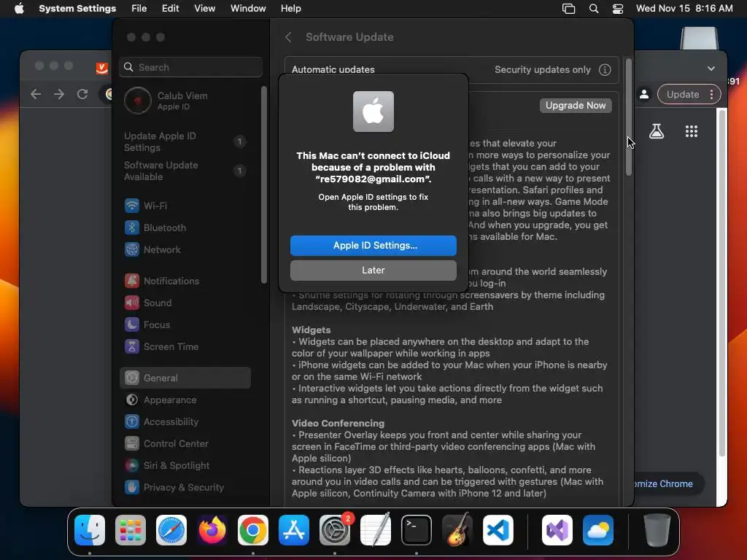Open TextEdit from the Dock
Image resolution: width=747 pixels, height=560 pixels.
[376, 530]
